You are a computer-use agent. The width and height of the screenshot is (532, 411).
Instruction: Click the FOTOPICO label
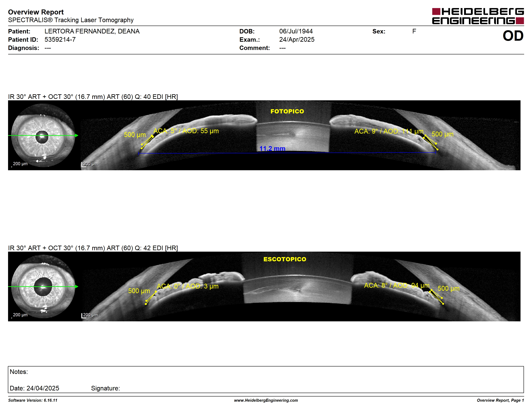click(287, 111)
